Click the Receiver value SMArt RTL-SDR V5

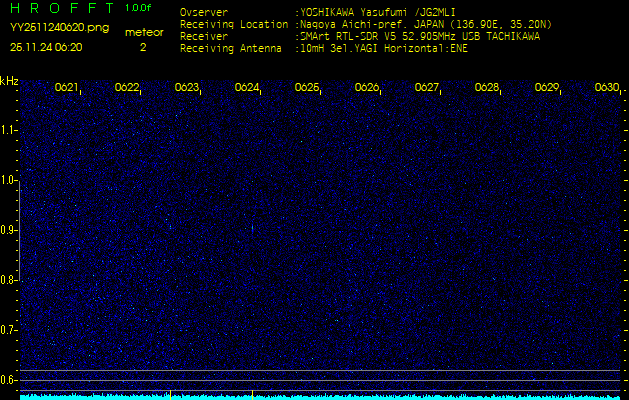pos(358,37)
